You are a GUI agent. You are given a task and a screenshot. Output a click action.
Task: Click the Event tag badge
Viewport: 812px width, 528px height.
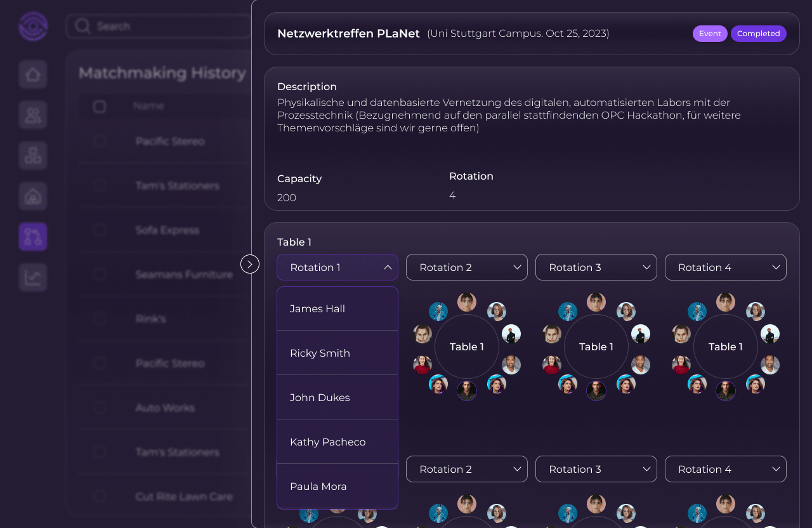click(x=710, y=34)
